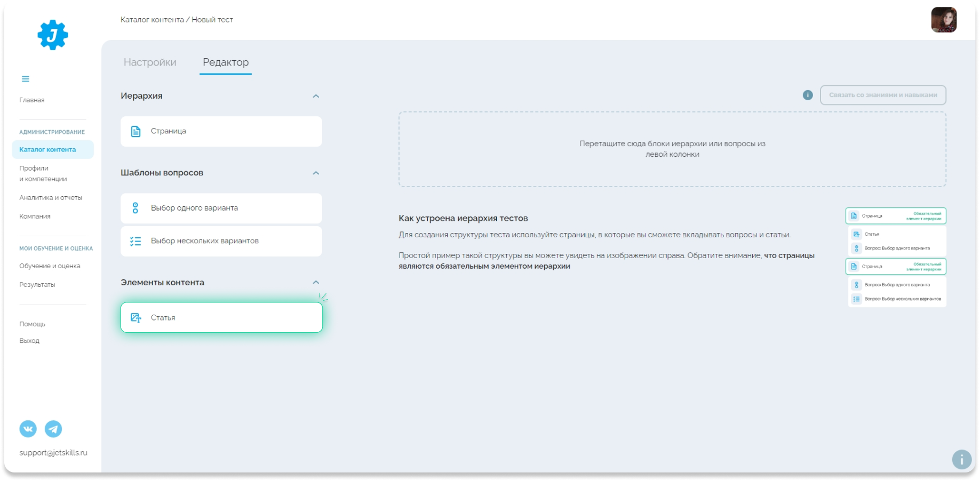Click info icon beside Связать со знаниями button

click(x=808, y=95)
